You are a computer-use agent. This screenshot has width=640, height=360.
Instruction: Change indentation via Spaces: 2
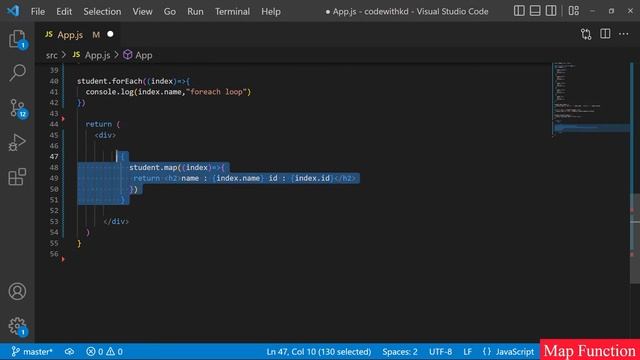tap(400, 351)
